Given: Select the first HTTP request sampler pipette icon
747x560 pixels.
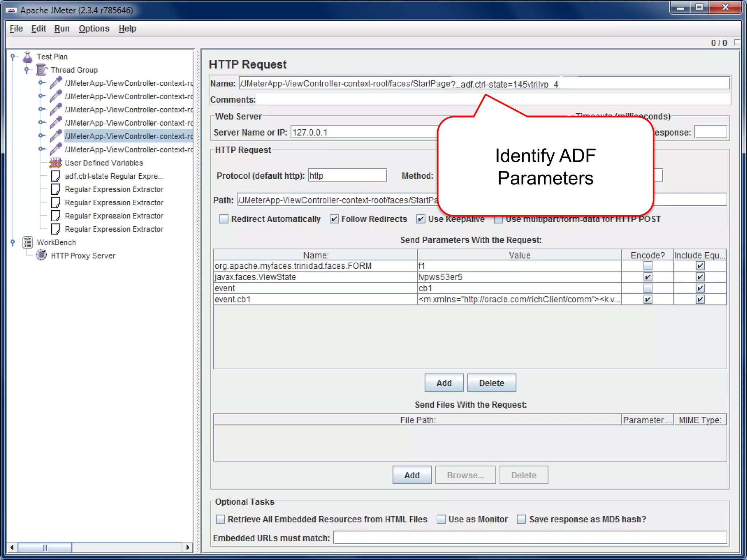Looking at the screenshot, I should pyautogui.click(x=55, y=83).
